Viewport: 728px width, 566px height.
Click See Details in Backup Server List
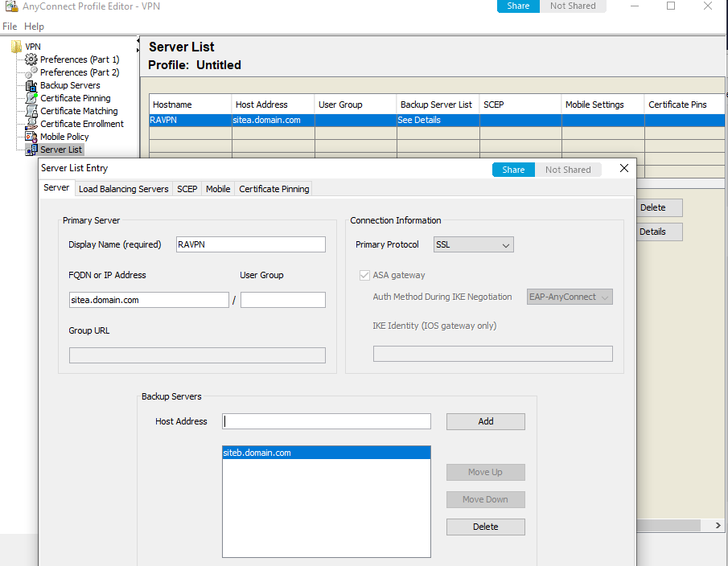(x=438, y=120)
